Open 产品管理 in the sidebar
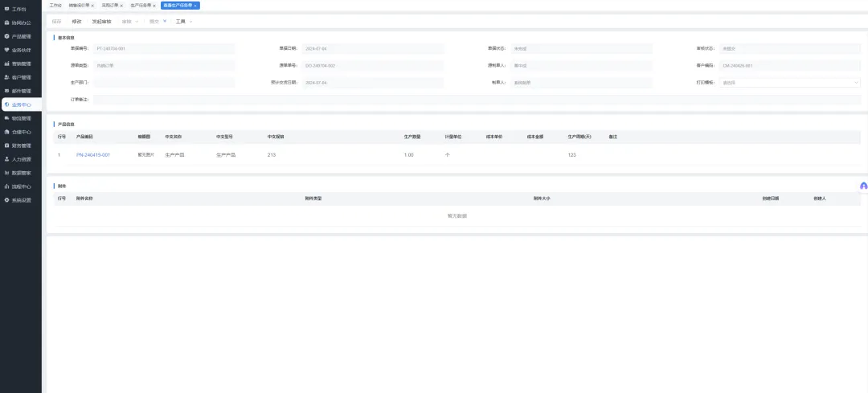The height and width of the screenshot is (393, 868). [21, 36]
